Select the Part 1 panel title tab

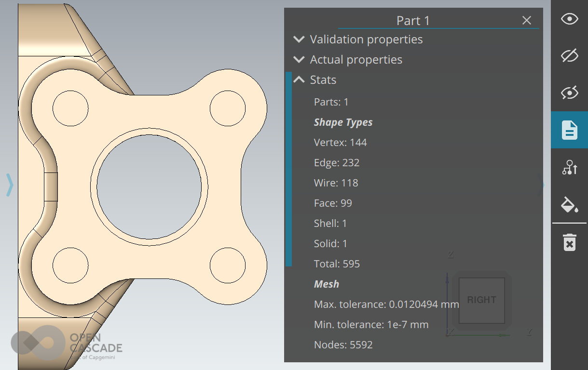[413, 21]
